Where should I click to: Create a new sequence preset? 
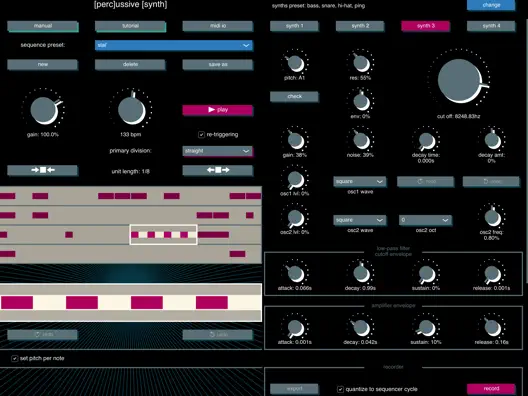click(42, 64)
